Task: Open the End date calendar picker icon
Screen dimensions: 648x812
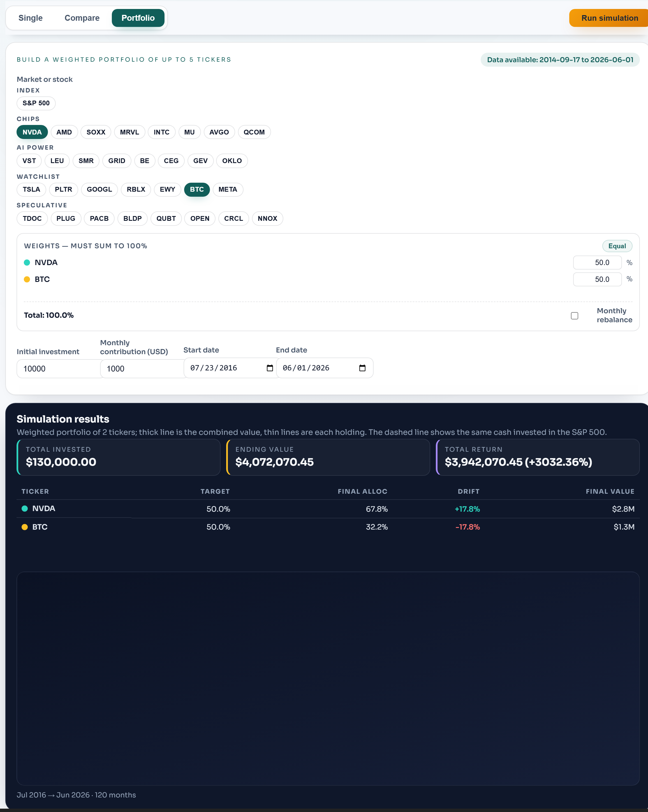Action: tap(362, 368)
